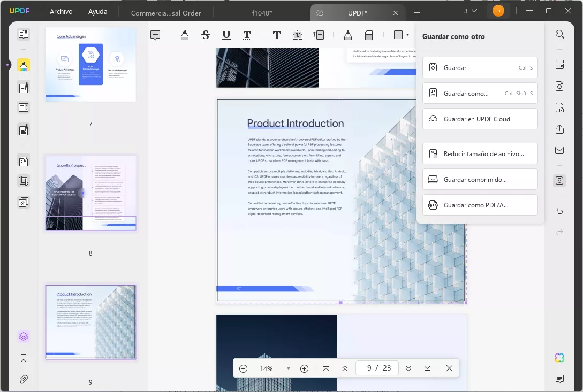The height and width of the screenshot is (392, 583).
Task: Select the Pencil drawing tool
Action: 347,35
